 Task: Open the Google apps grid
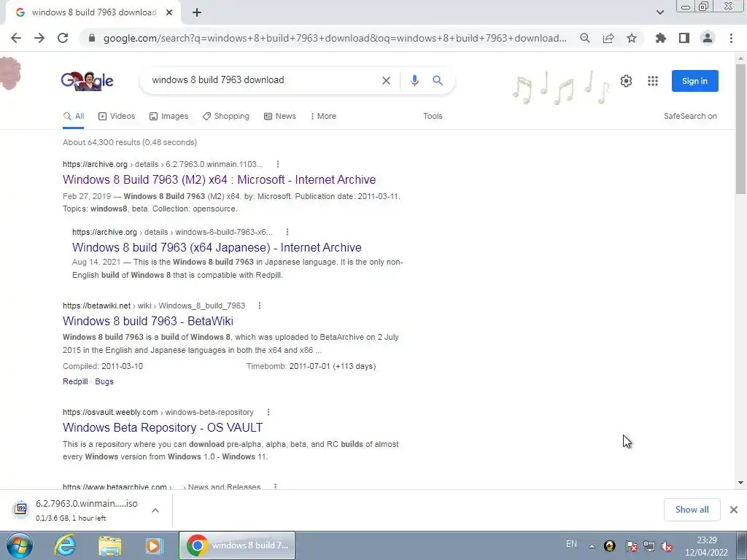coord(653,81)
